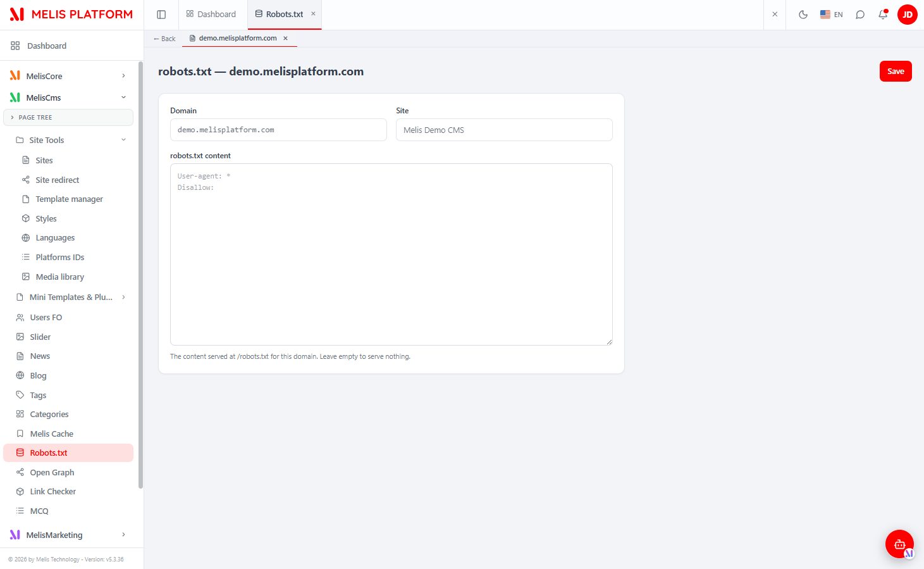Save the robots.txt changes
This screenshot has height=569, width=924.
point(896,71)
